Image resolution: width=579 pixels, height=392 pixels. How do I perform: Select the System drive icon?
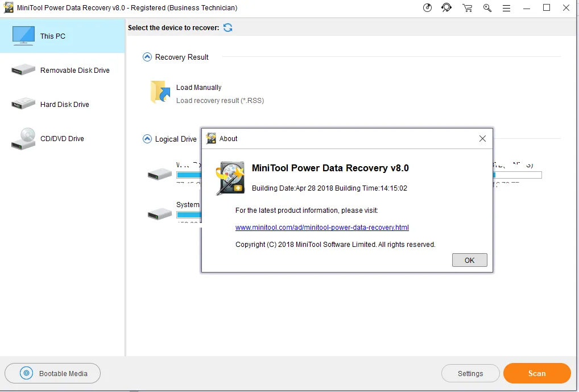tap(160, 214)
